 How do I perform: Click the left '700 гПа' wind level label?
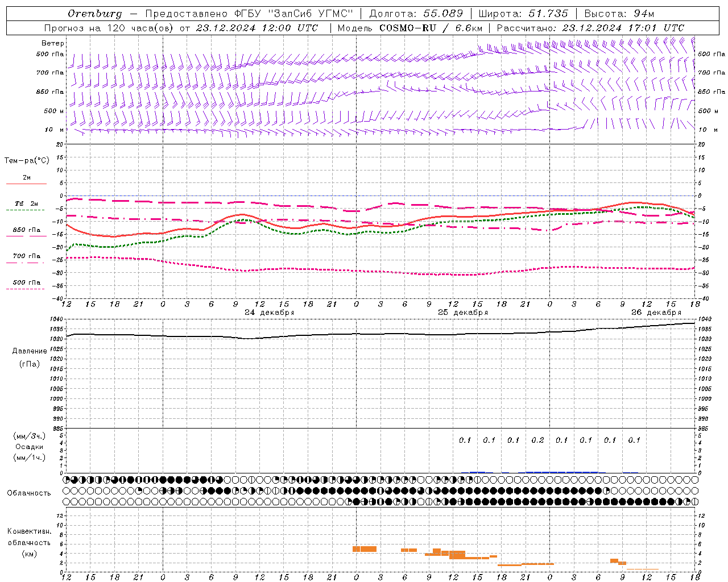coord(50,73)
